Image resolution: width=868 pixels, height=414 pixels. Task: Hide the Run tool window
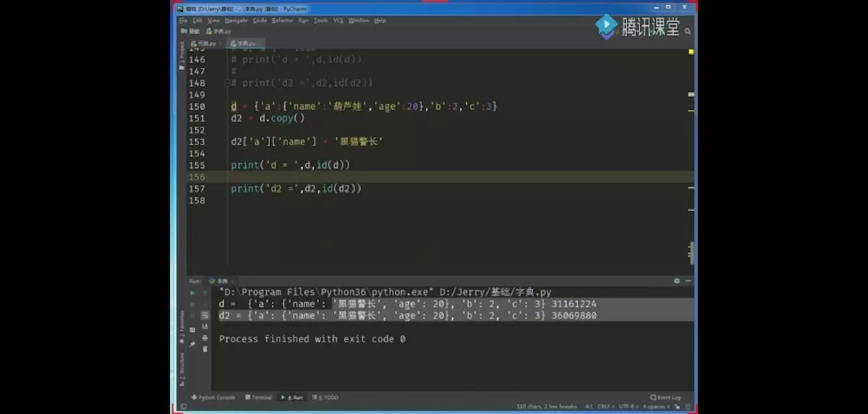[688, 281]
